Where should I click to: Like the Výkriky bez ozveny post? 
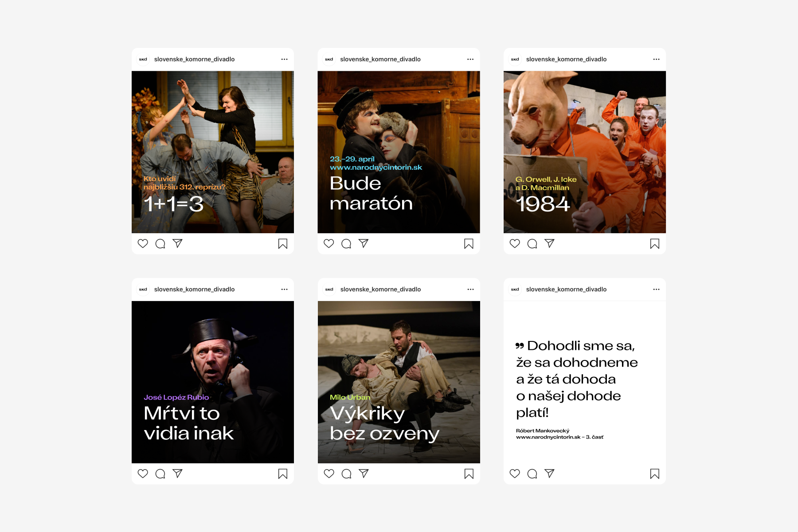point(329,473)
